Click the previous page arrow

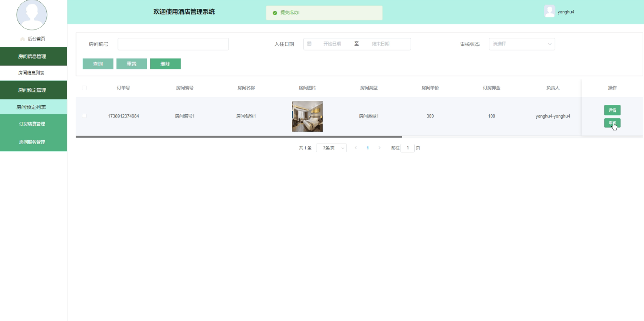tap(356, 148)
